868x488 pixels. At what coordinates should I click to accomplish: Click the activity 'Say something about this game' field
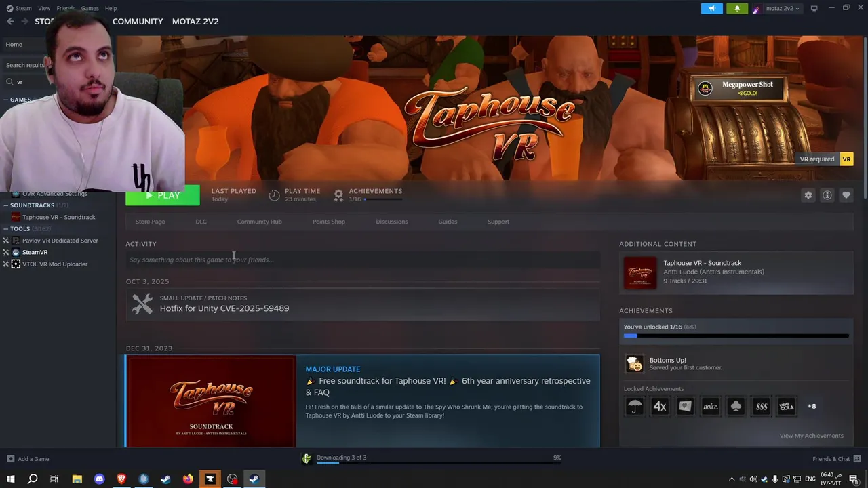tap(363, 260)
